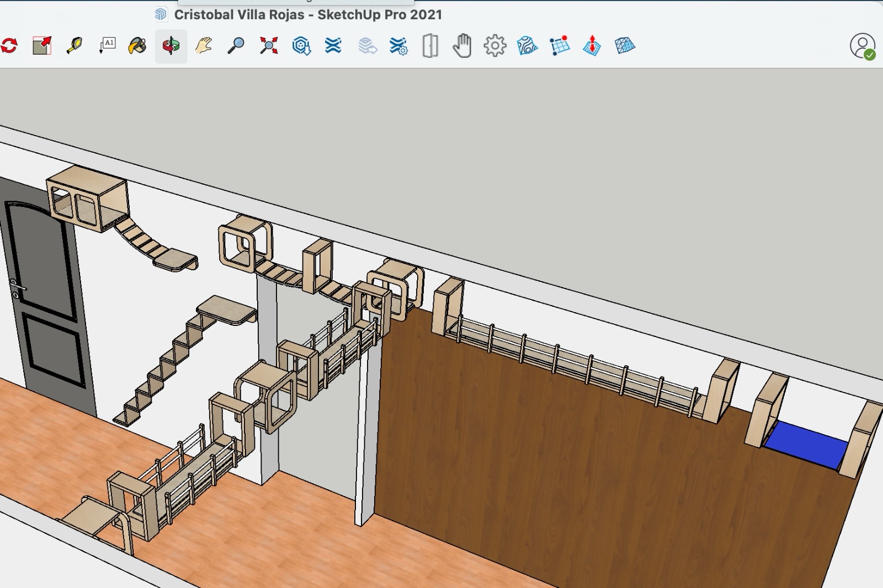Select the Rotate tool with red arrows
Image resolution: width=883 pixels, height=588 pixels.
tap(9, 46)
